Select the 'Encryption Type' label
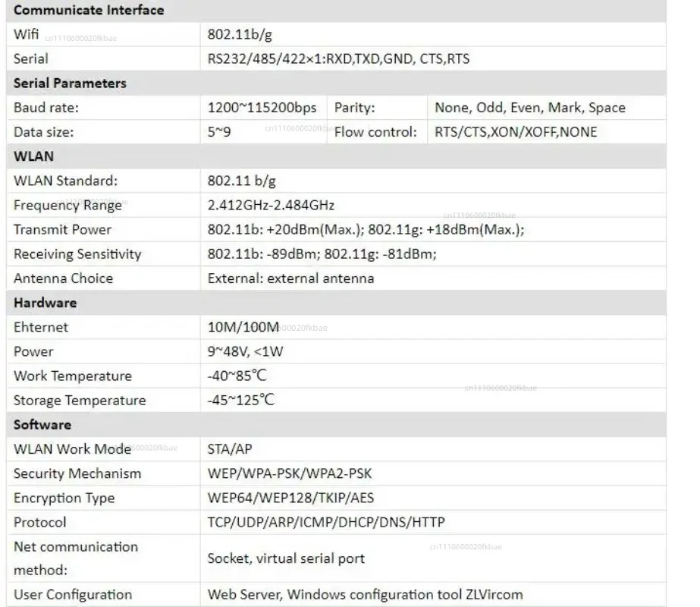 64,498
